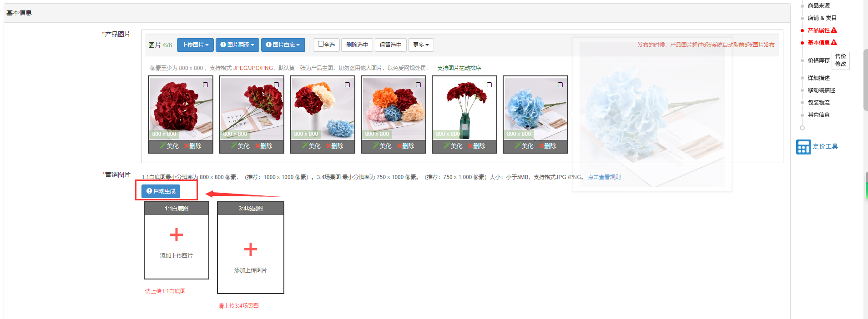Expand the 更多 dropdown
The height and width of the screenshot is (319, 868).
[x=421, y=45]
